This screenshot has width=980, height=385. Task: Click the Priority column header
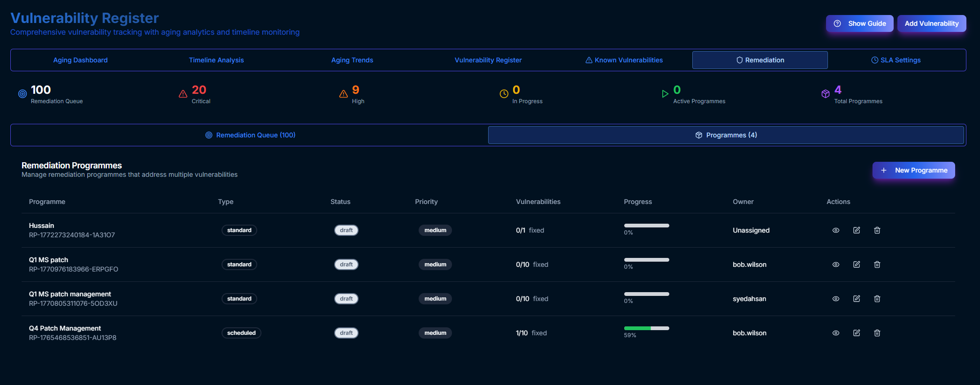point(426,202)
